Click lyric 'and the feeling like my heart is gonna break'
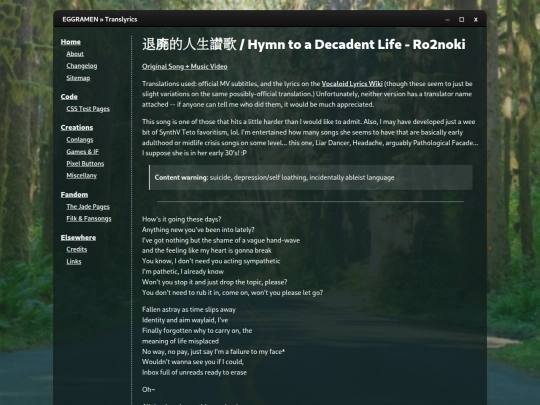This screenshot has width=540, height=405. coord(207,251)
